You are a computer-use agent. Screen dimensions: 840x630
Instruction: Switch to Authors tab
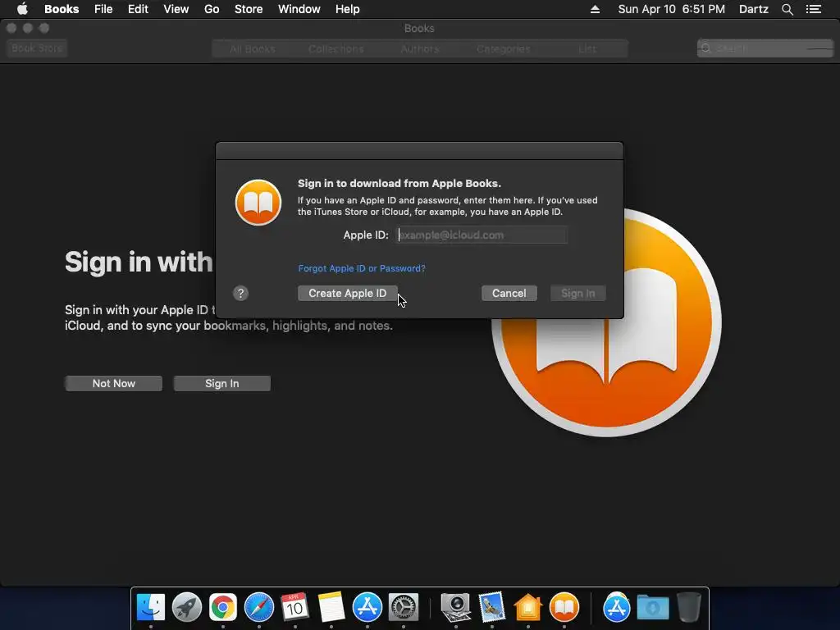(419, 48)
